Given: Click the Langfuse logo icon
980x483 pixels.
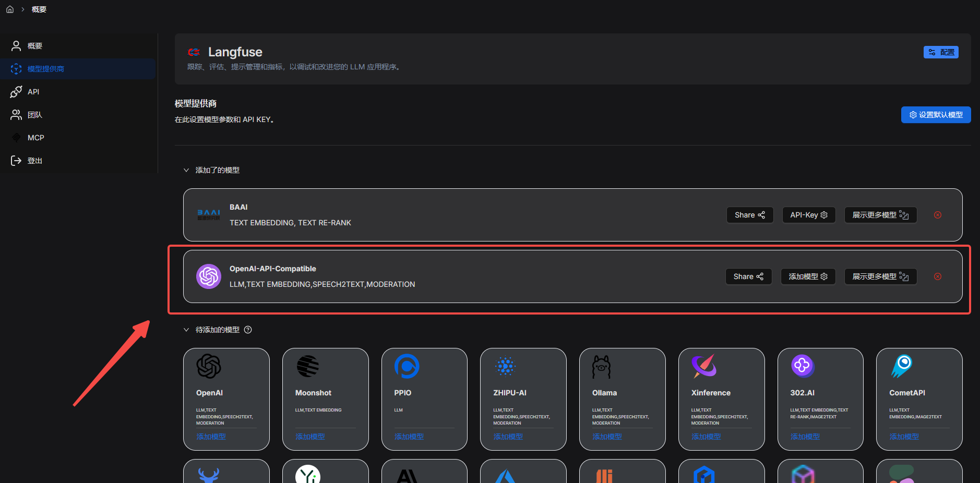Looking at the screenshot, I should click(x=194, y=52).
